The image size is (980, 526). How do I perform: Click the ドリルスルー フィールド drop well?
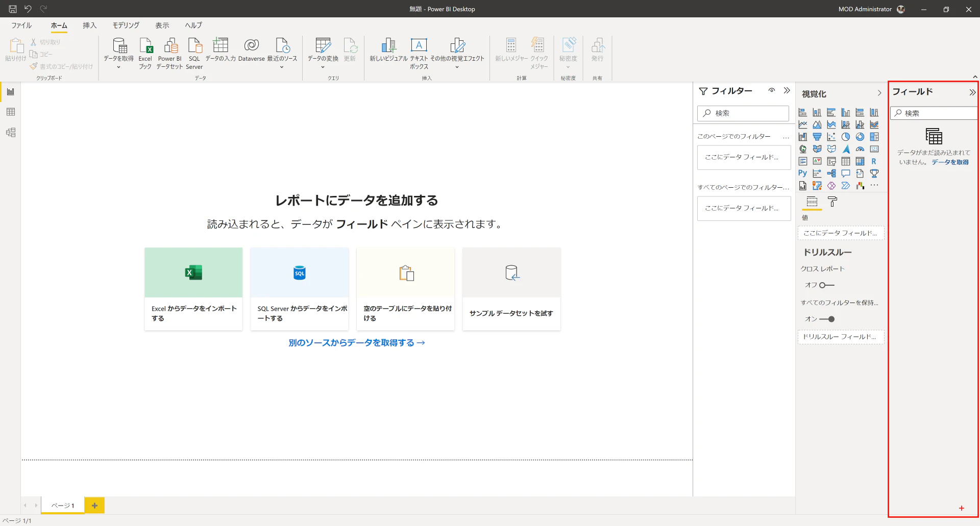pyautogui.click(x=841, y=337)
